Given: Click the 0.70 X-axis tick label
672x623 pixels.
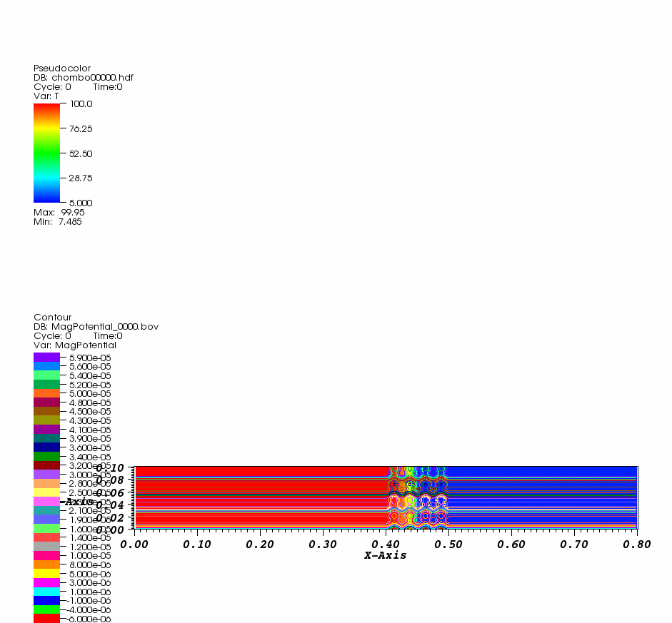Looking at the screenshot, I should tap(574, 545).
